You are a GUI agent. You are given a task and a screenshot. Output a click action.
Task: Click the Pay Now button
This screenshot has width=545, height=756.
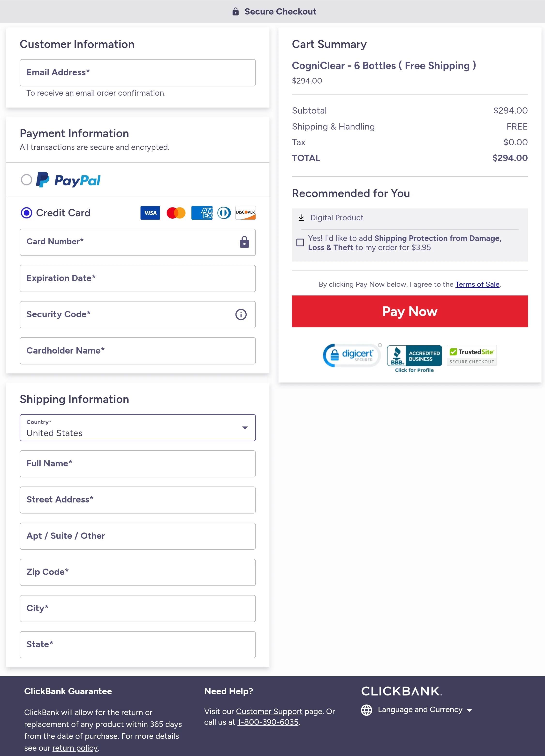[410, 311]
